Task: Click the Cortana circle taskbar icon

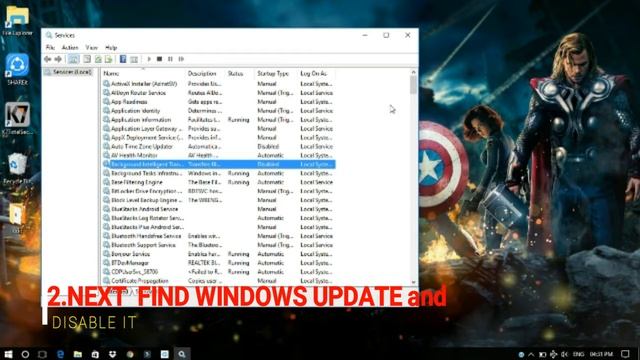Action: [x=25, y=354]
